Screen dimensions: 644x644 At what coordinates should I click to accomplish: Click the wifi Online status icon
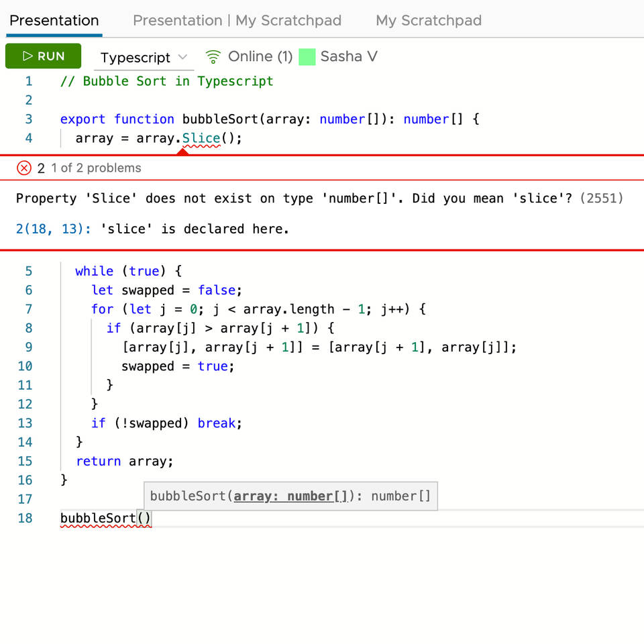(213, 56)
